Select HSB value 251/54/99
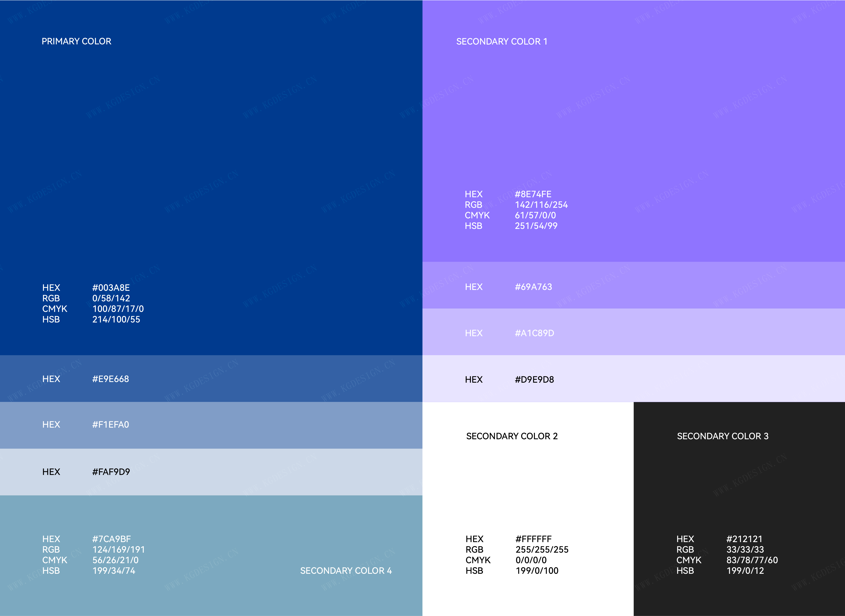 [536, 226]
